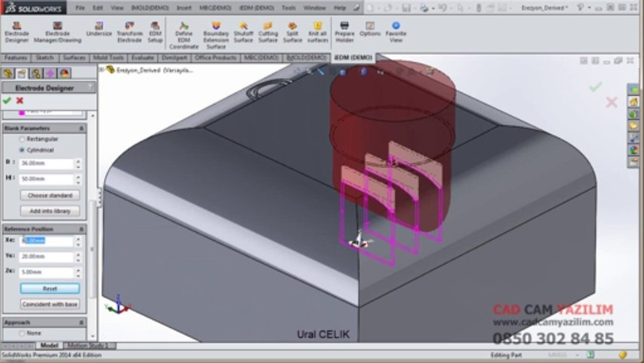Open the Prepare Holder tool

coord(344,32)
